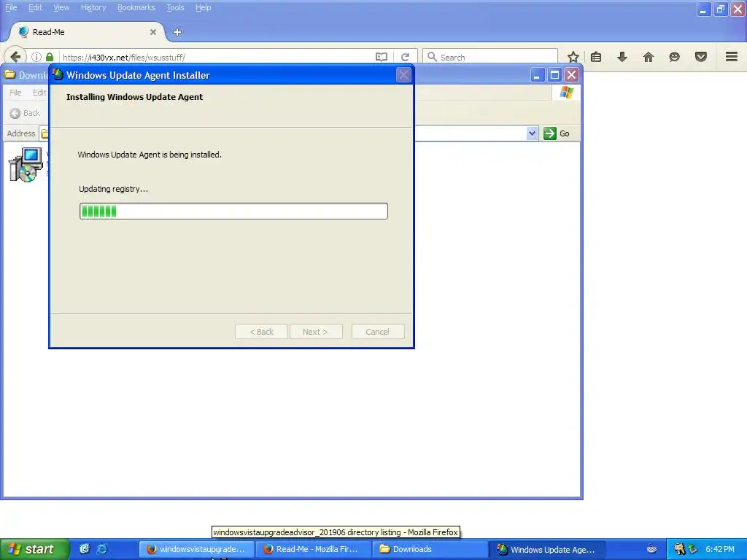Viewport: 747px width, 560px height.
Task: Open Downloads window File menu
Action: pos(15,93)
